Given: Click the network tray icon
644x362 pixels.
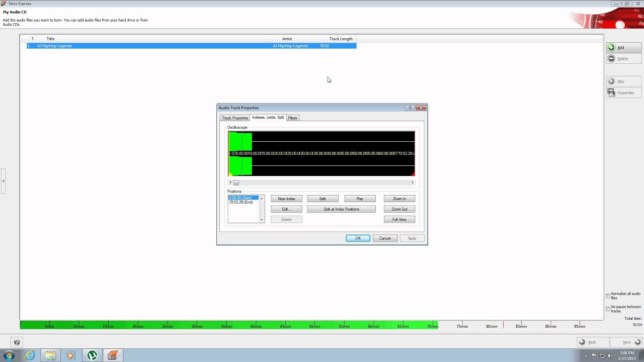Looking at the screenshot, I should tap(602, 355).
